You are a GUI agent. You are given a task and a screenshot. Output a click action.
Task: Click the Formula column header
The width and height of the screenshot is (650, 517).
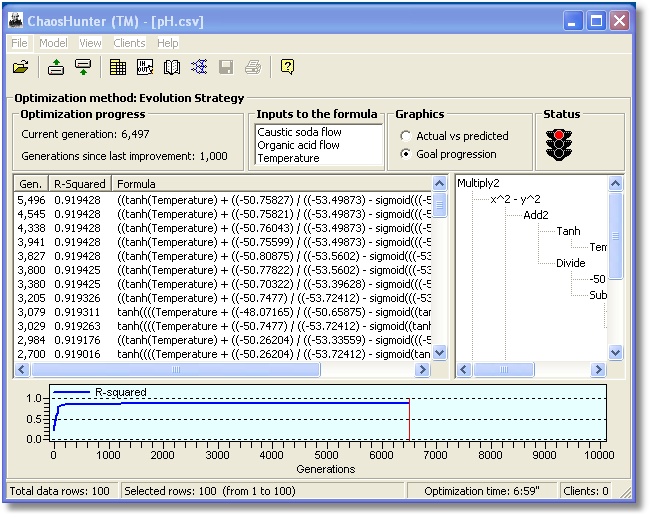point(272,184)
